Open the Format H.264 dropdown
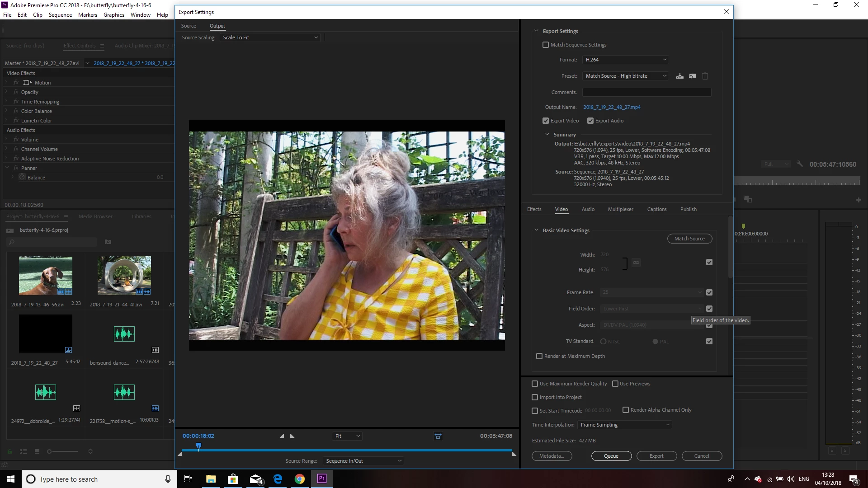 [x=625, y=60]
